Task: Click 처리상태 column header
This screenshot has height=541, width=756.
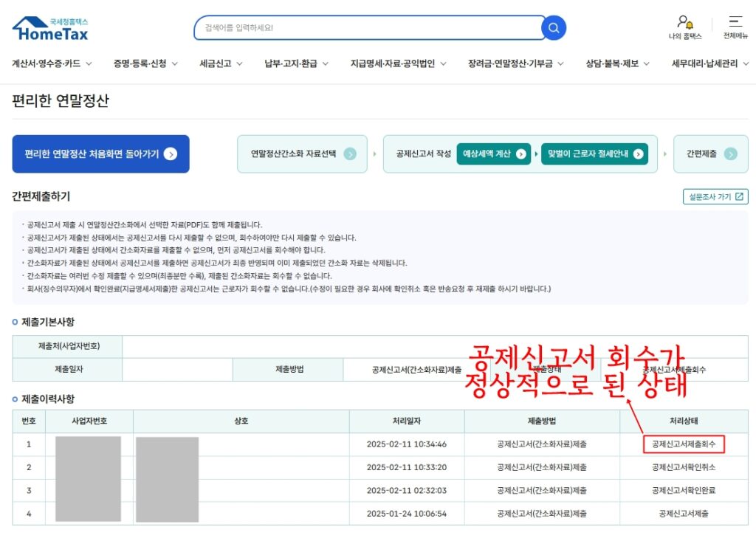Action: coord(684,421)
